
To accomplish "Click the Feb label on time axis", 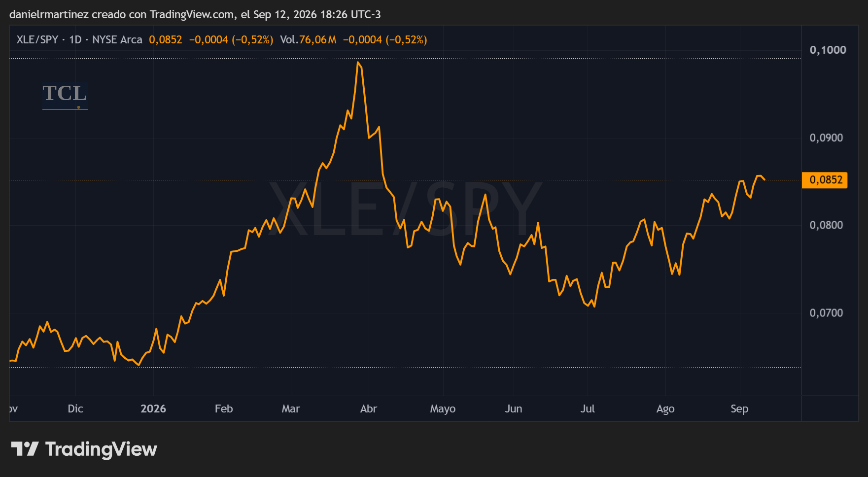I will pyautogui.click(x=224, y=409).
